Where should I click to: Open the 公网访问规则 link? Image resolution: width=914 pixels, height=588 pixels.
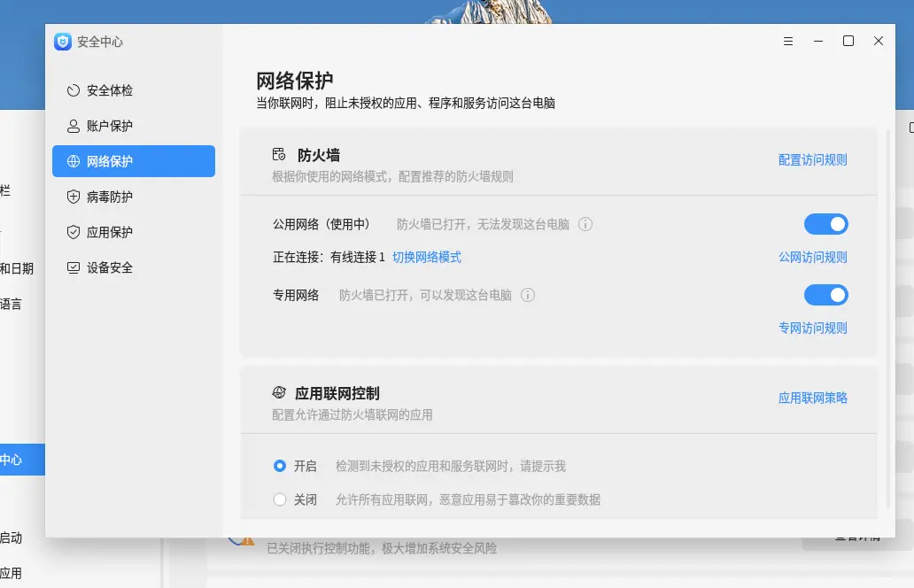tap(812, 257)
